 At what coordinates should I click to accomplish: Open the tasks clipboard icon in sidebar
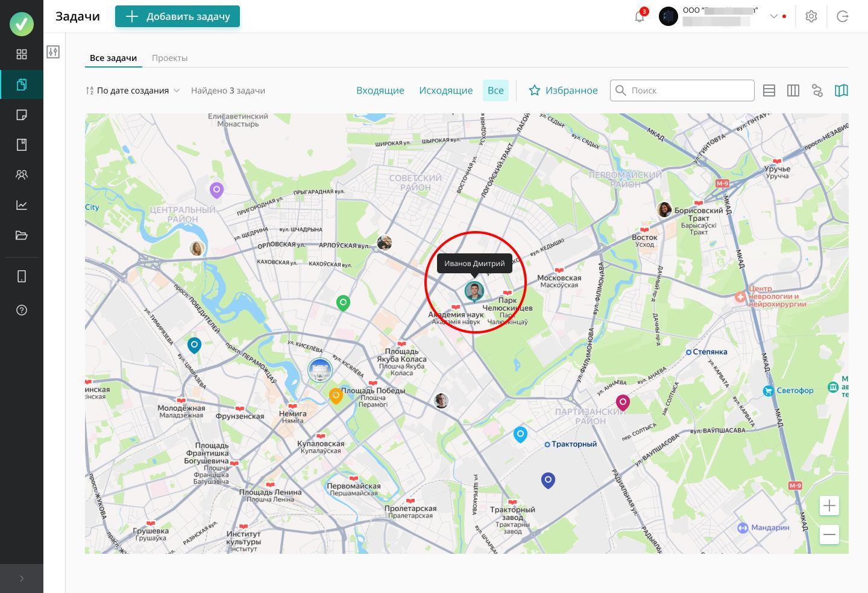click(x=22, y=84)
